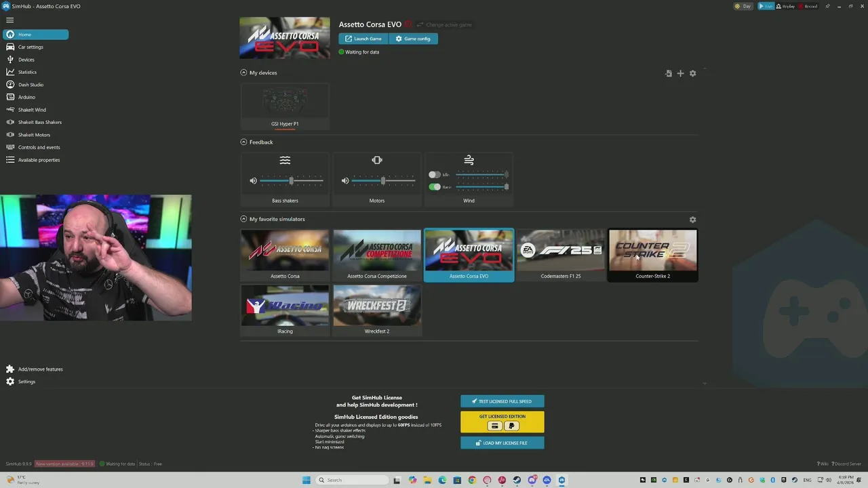Collapse the My devices section
This screenshot has height=488, width=868.
[243, 73]
